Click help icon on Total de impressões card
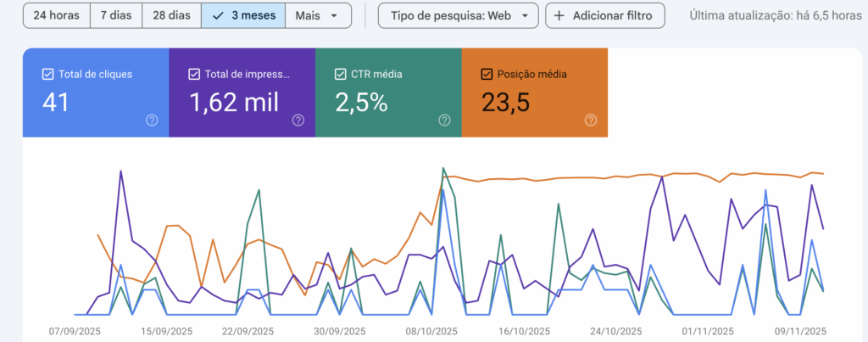 [298, 121]
